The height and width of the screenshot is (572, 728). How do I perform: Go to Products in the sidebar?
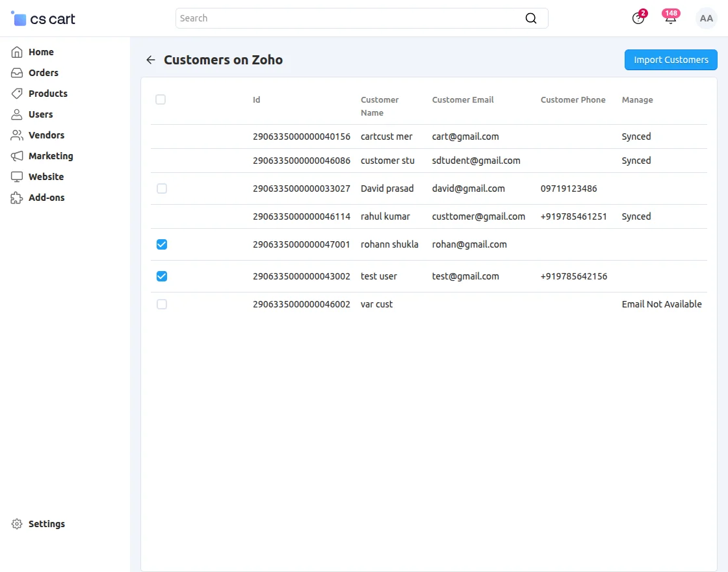point(47,94)
